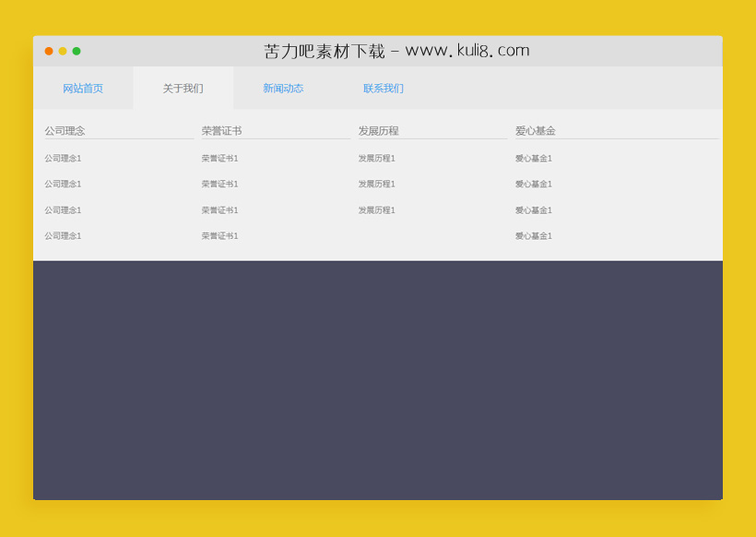Open the first 荣誉证书1 item
This screenshot has width=756, height=537.
pyautogui.click(x=219, y=157)
